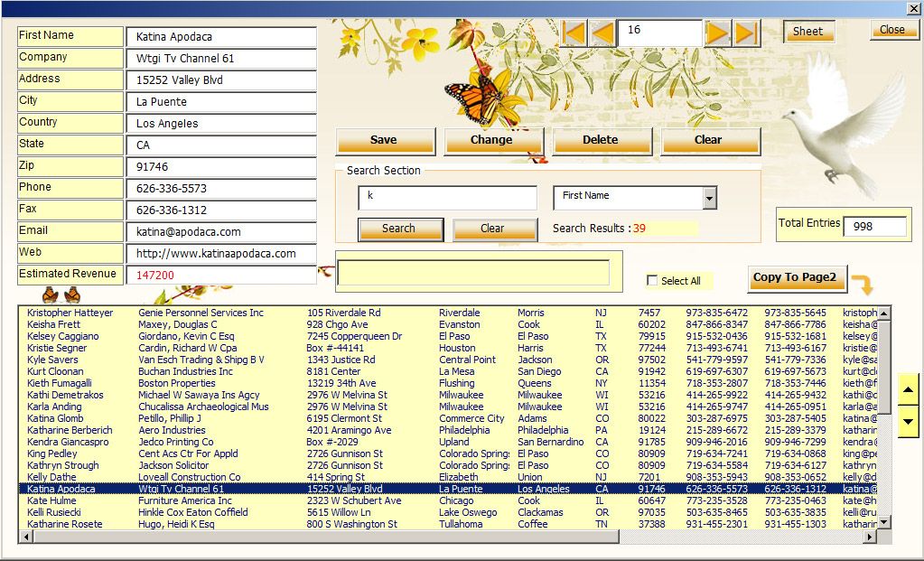Select the King Pedley row

[448, 454]
